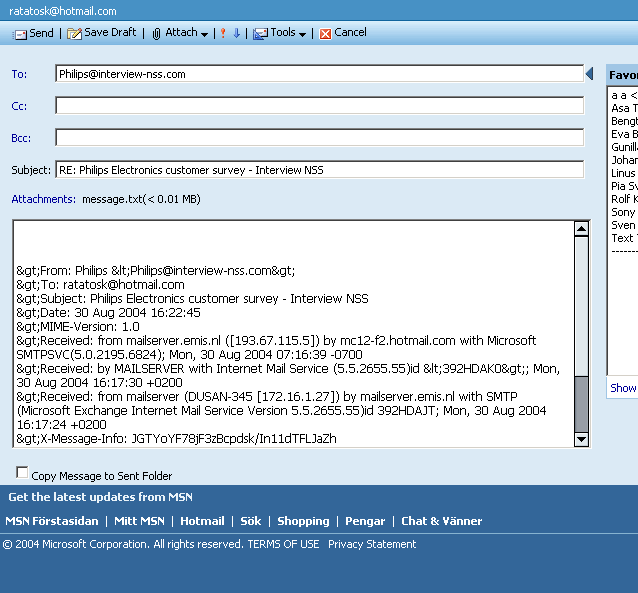This screenshot has width=638, height=593.
Task: Open the Privacy Statement link
Action: point(372,544)
